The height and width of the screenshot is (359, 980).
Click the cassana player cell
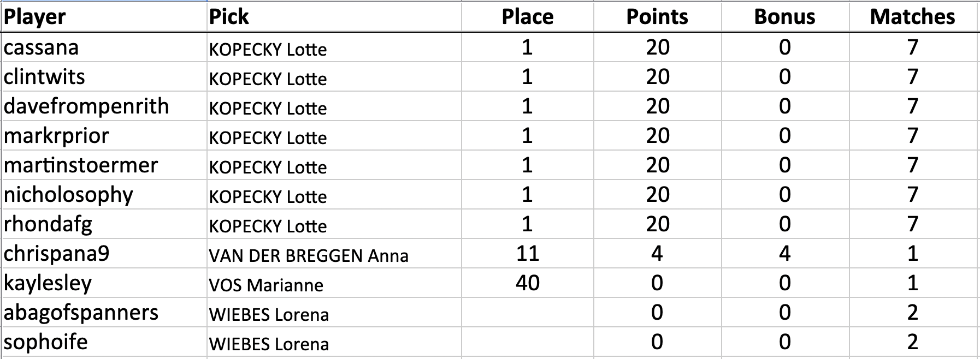(x=104, y=47)
